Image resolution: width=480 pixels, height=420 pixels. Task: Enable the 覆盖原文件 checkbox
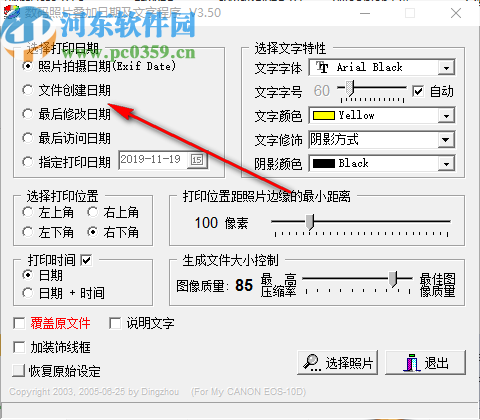point(19,323)
